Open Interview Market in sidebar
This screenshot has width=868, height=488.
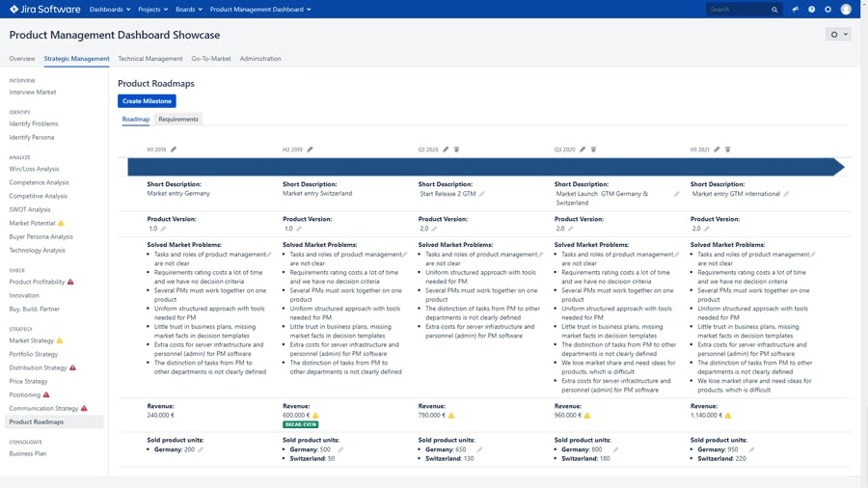pyautogui.click(x=33, y=93)
